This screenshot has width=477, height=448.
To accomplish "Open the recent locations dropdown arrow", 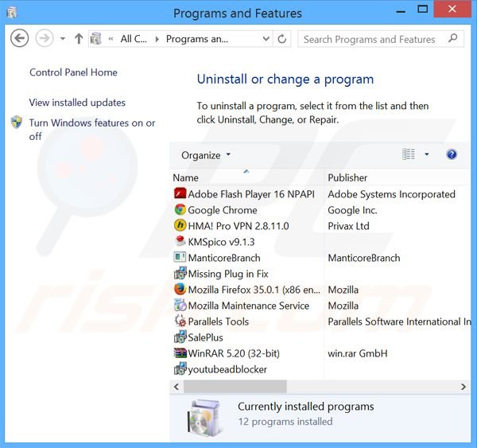I will [63, 39].
